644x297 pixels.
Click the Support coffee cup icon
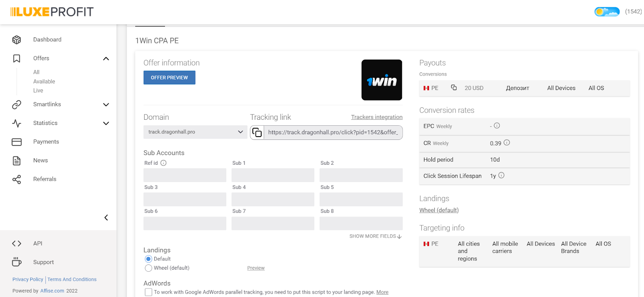pos(17,262)
